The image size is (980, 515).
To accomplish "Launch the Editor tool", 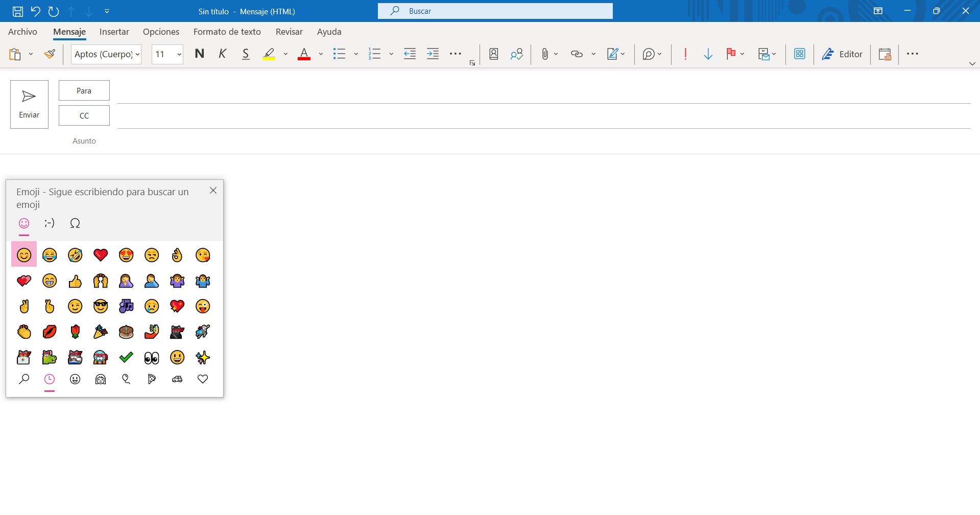I will pyautogui.click(x=842, y=54).
